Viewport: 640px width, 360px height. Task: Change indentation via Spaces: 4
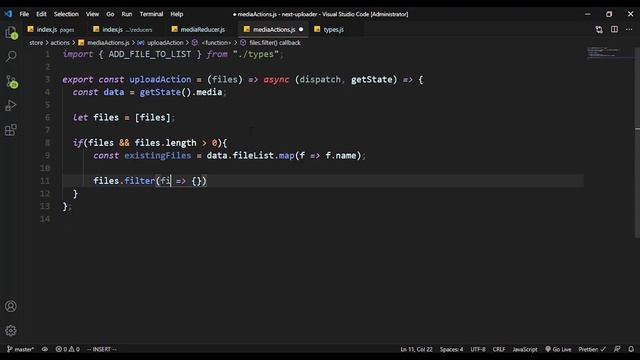(451, 349)
